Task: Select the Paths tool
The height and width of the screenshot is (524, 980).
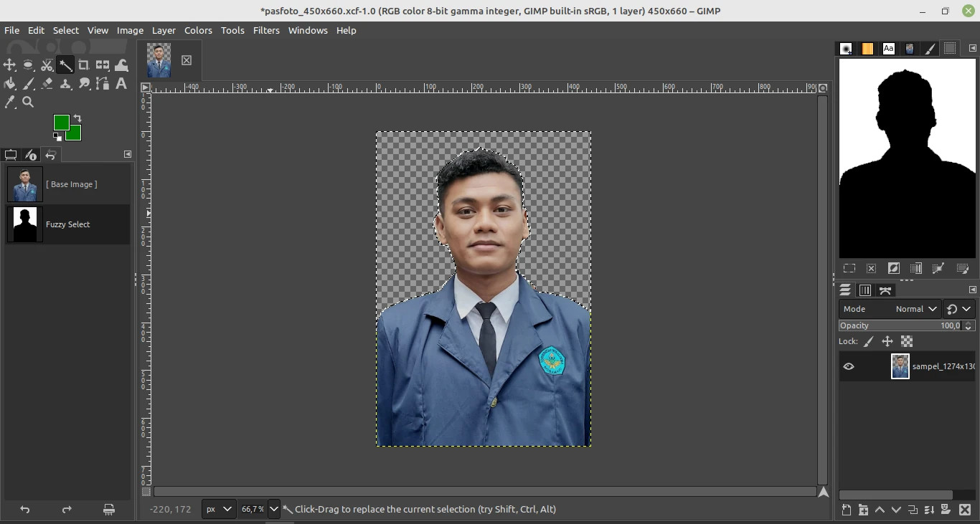Action: 103,84
